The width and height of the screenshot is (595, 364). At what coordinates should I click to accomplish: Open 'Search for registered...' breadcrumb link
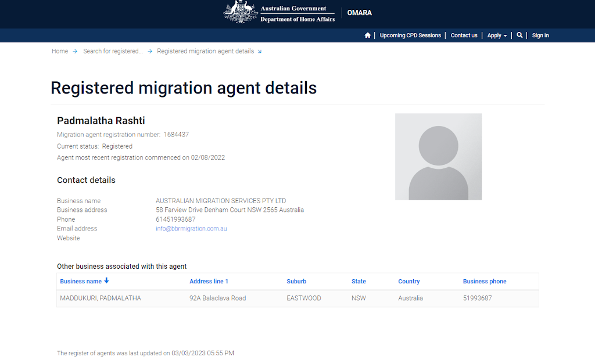[113, 51]
